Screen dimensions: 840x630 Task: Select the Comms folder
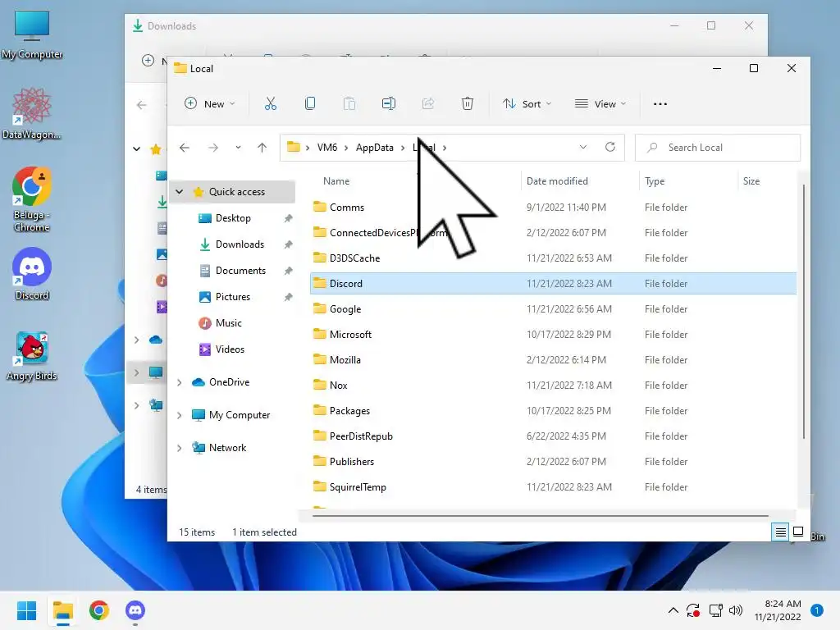(x=554, y=208)
